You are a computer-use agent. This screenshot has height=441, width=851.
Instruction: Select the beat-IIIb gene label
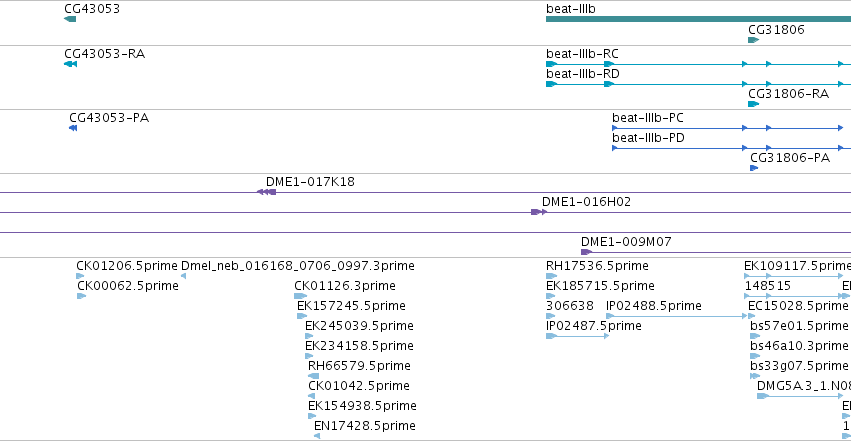click(x=570, y=9)
